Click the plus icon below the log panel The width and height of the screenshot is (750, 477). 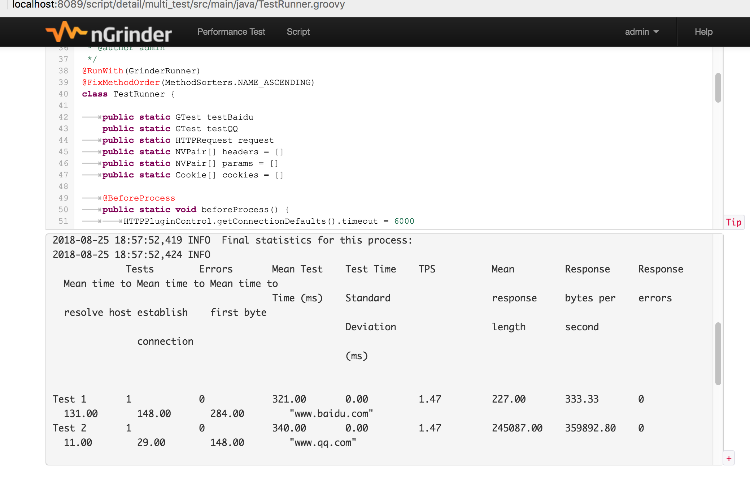point(728,458)
